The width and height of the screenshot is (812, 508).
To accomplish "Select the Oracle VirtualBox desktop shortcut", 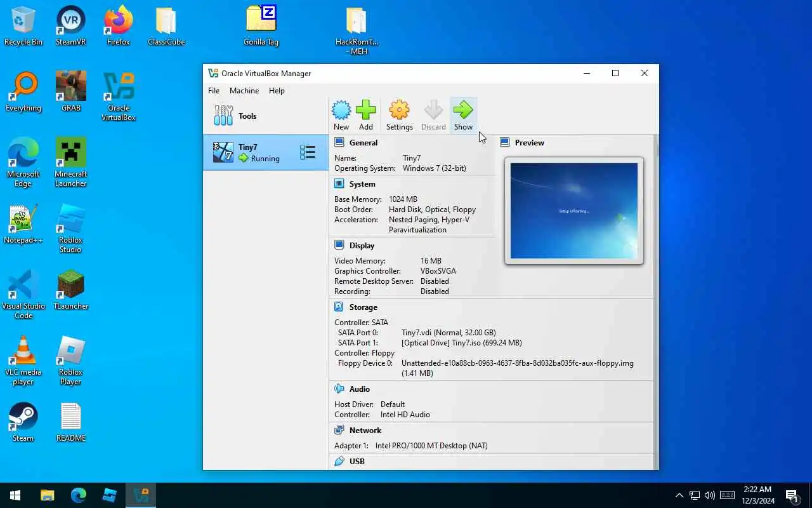I will coord(119,97).
